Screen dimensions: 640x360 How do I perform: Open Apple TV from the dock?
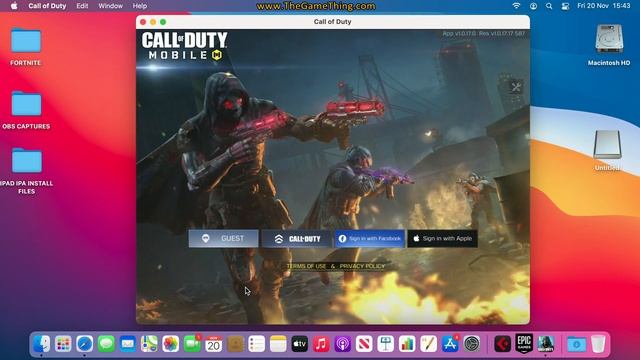click(300, 344)
